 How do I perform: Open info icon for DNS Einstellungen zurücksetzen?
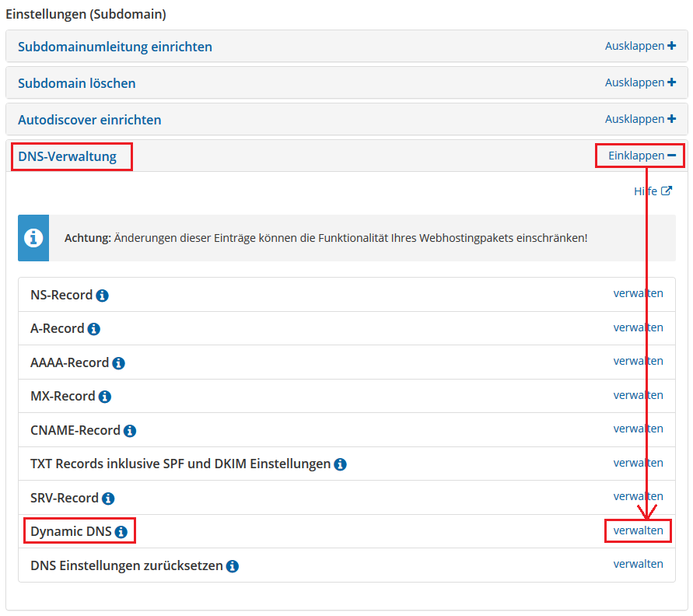233,566
